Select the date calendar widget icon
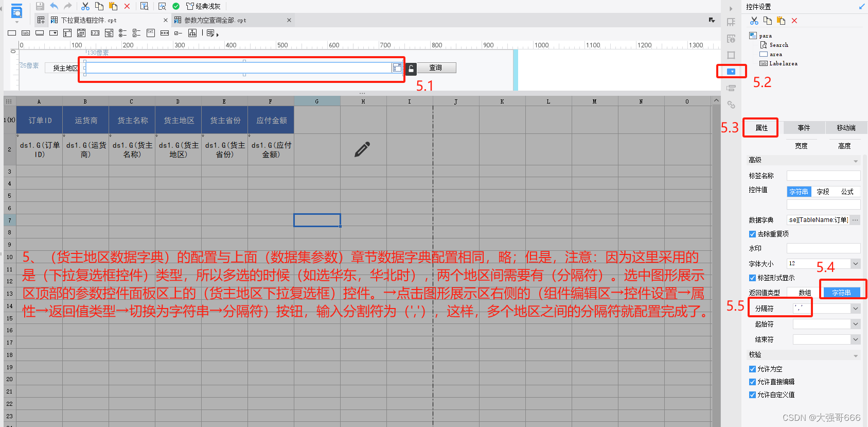Screen dimensions: 868x427 pyautogui.click(x=81, y=33)
